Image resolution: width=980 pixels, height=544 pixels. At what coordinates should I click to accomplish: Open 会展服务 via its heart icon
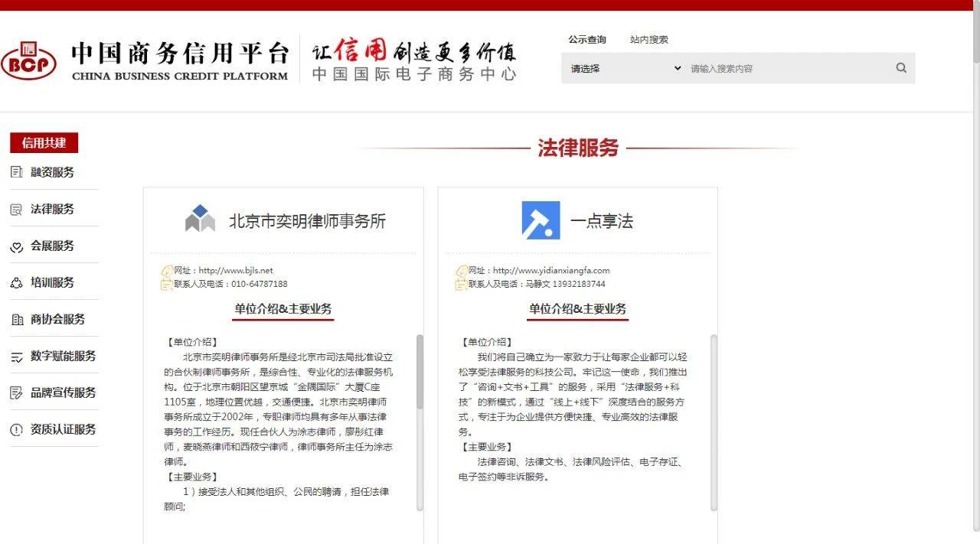pos(15,245)
